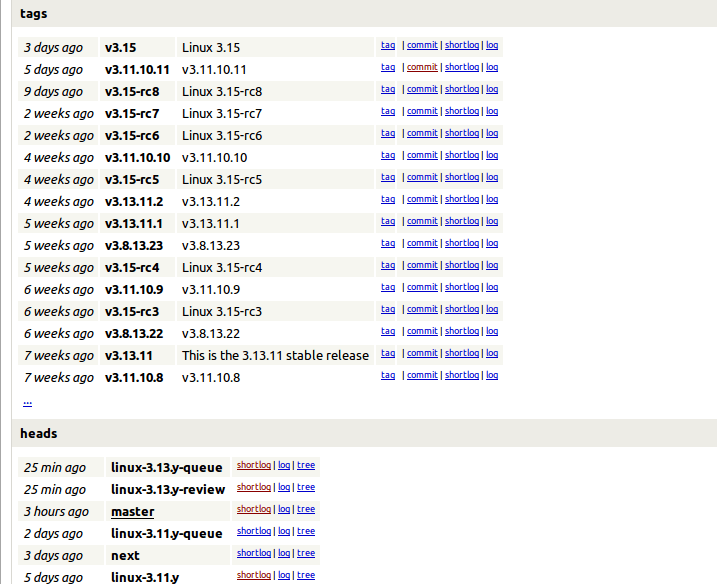
Task: Select the linux-3.13.y-review head name
Action: click(x=168, y=490)
